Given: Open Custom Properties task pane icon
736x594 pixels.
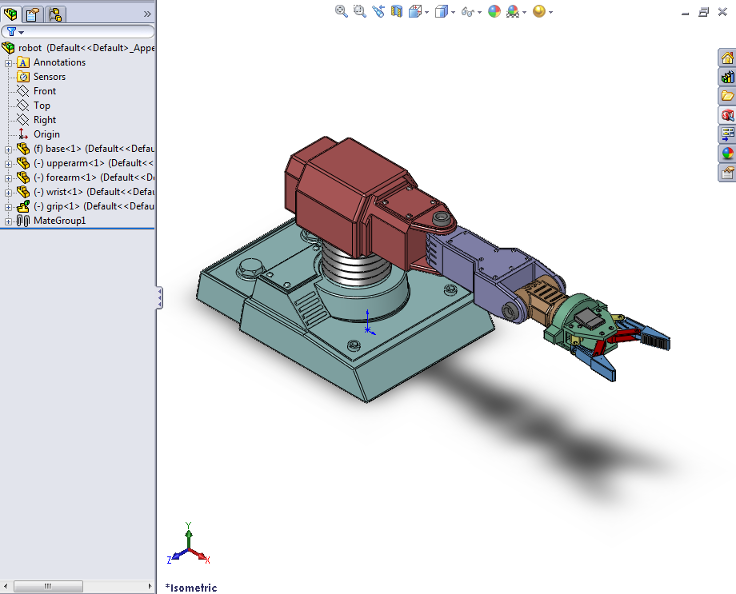Looking at the screenshot, I should click(x=727, y=173).
